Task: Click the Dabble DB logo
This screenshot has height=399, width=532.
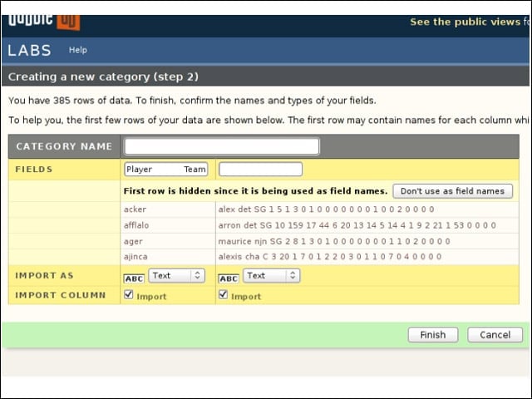Action: coord(44,22)
